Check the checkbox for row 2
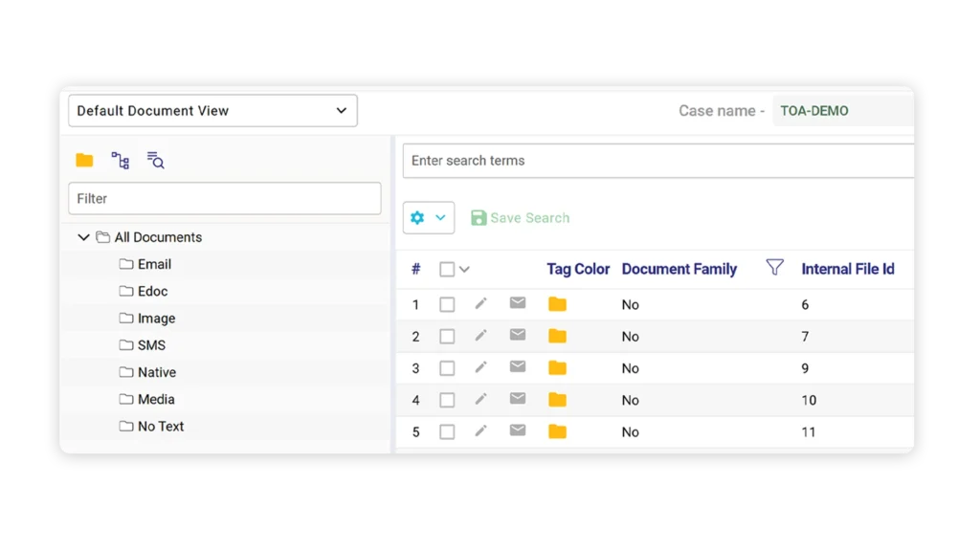The width and height of the screenshot is (980, 551). (447, 337)
